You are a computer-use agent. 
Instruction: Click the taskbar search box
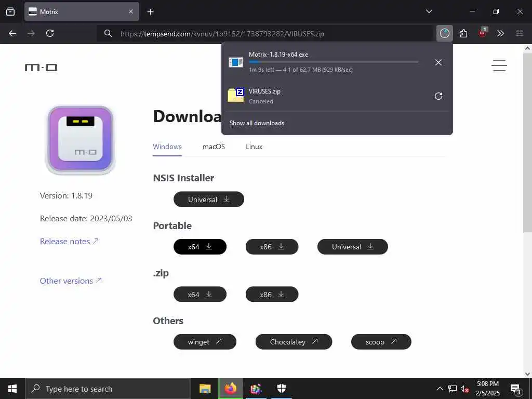(108, 389)
